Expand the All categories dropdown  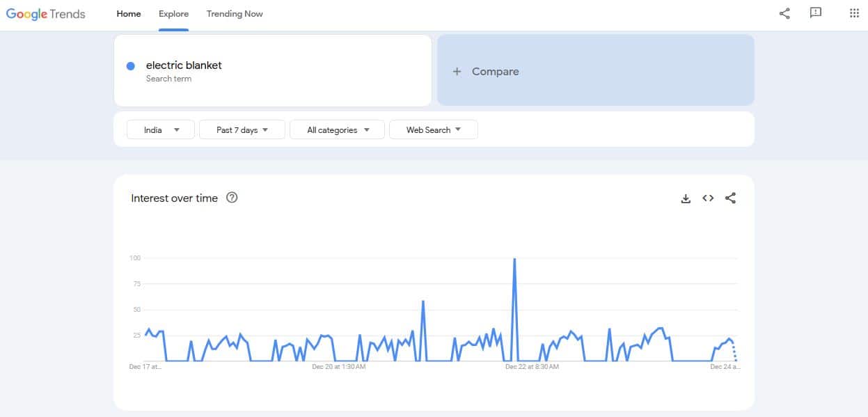coord(338,130)
